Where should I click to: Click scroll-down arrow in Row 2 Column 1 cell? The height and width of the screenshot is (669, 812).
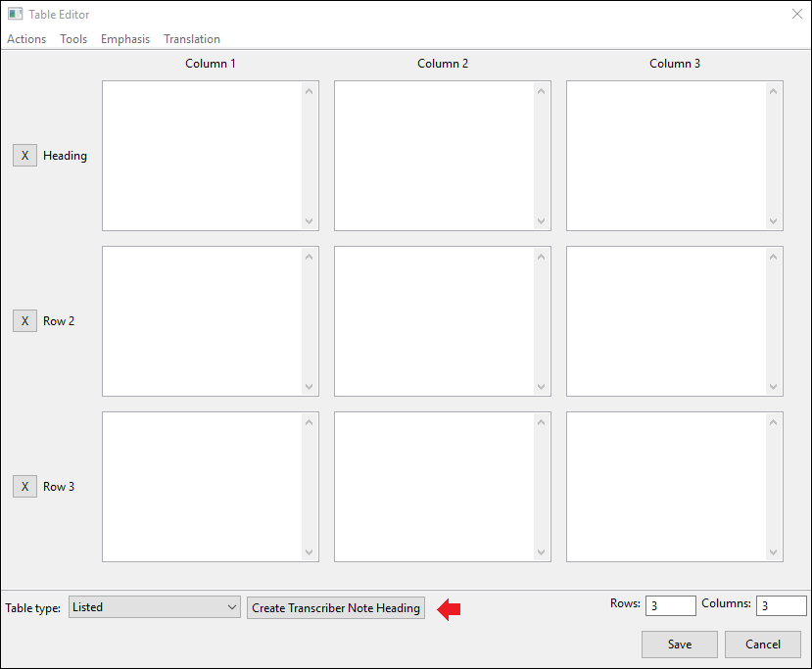[x=310, y=387]
